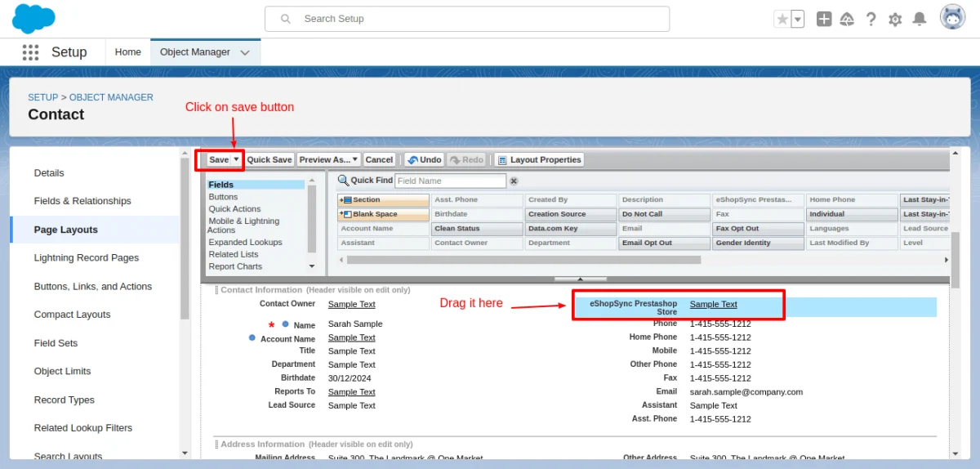Click the OBJECT MANAGER breadcrumb link

[x=111, y=97]
